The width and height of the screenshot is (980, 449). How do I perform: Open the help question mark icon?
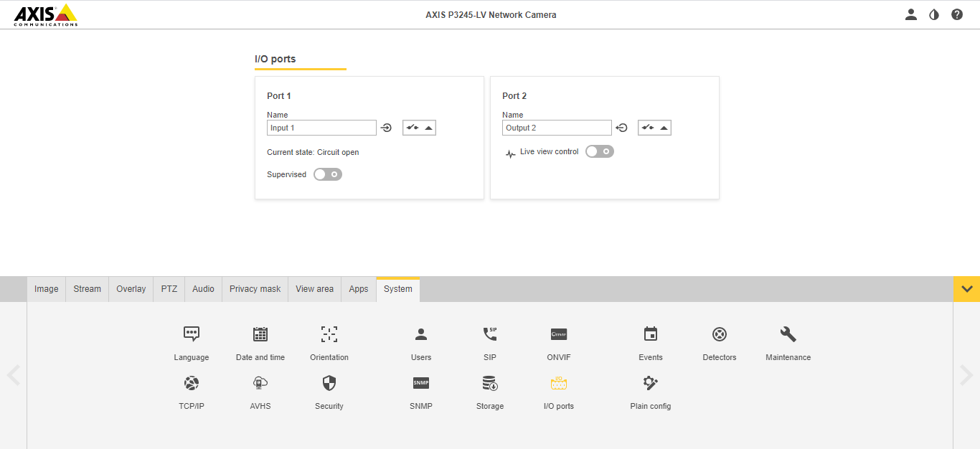coord(957,14)
